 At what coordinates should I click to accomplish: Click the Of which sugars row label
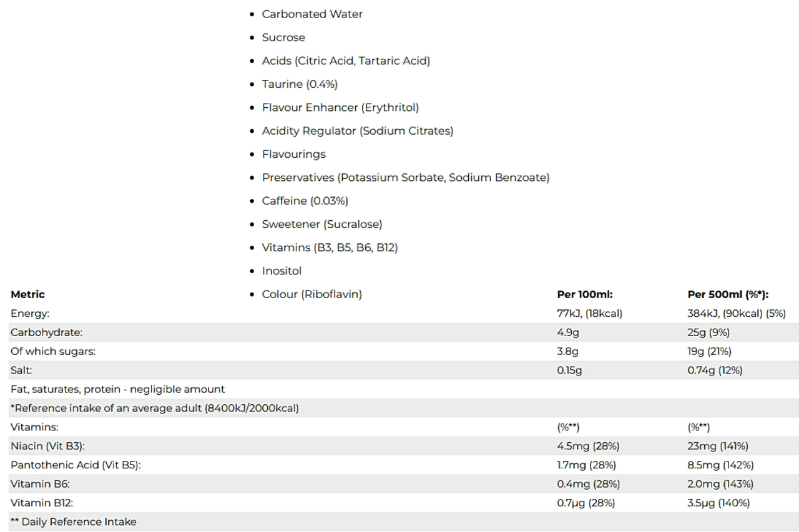[x=53, y=351]
